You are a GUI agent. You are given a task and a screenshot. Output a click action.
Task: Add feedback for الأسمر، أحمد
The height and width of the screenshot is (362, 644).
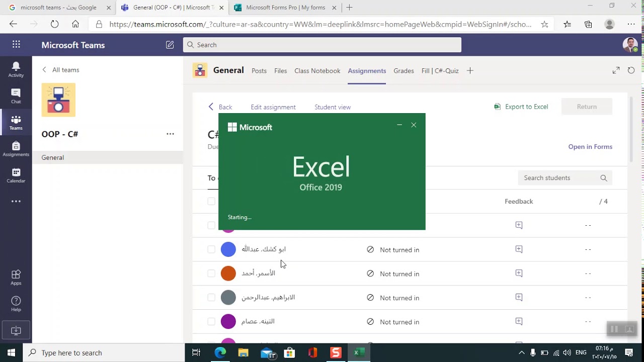(x=519, y=274)
